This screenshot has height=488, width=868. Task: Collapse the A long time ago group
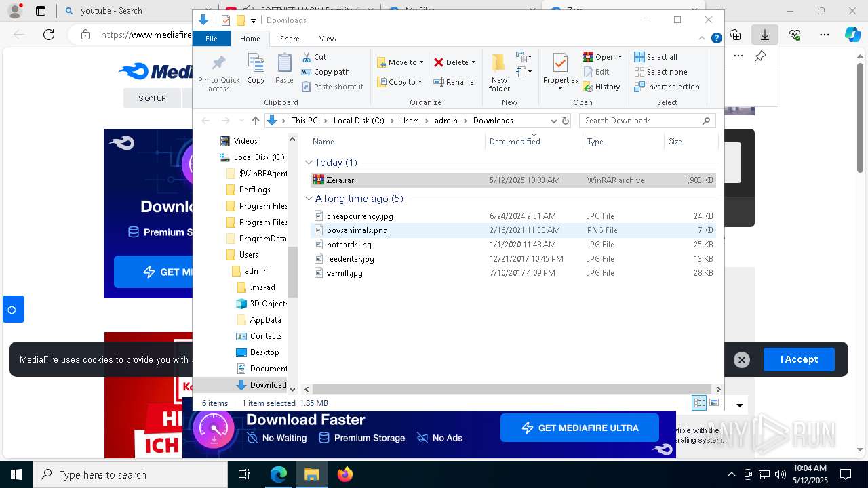tap(309, 199)
